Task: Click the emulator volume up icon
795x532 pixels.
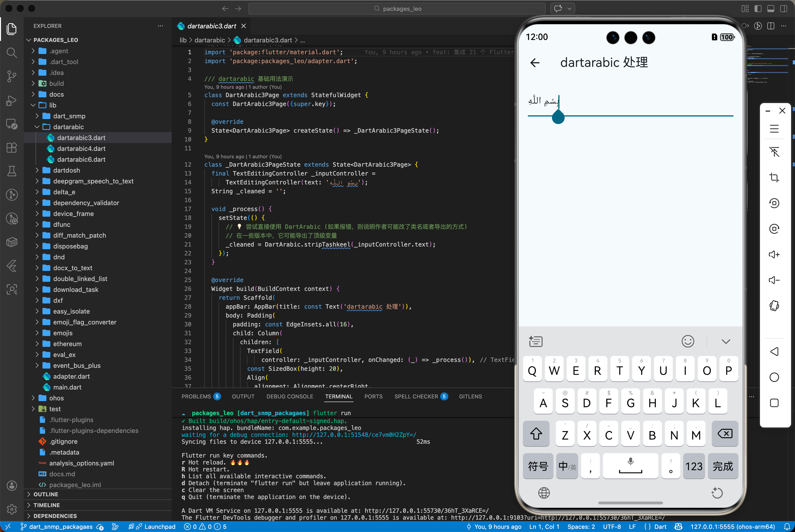Action: coord(774,254)
